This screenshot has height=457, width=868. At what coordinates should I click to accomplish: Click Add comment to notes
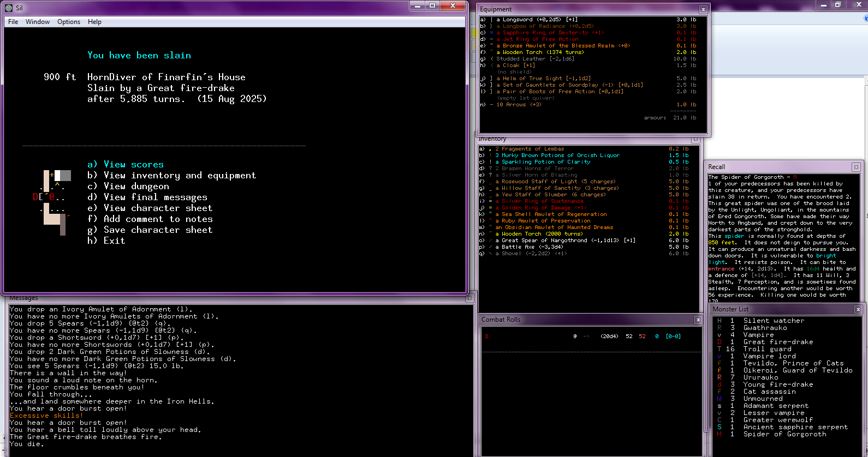point(150,219)
